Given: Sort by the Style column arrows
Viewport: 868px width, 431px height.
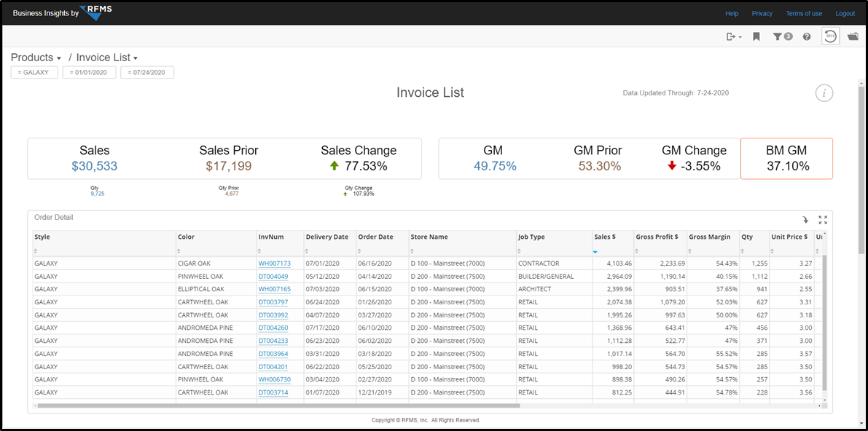Looking at the screenshot, I should click(x=36, y=251).
